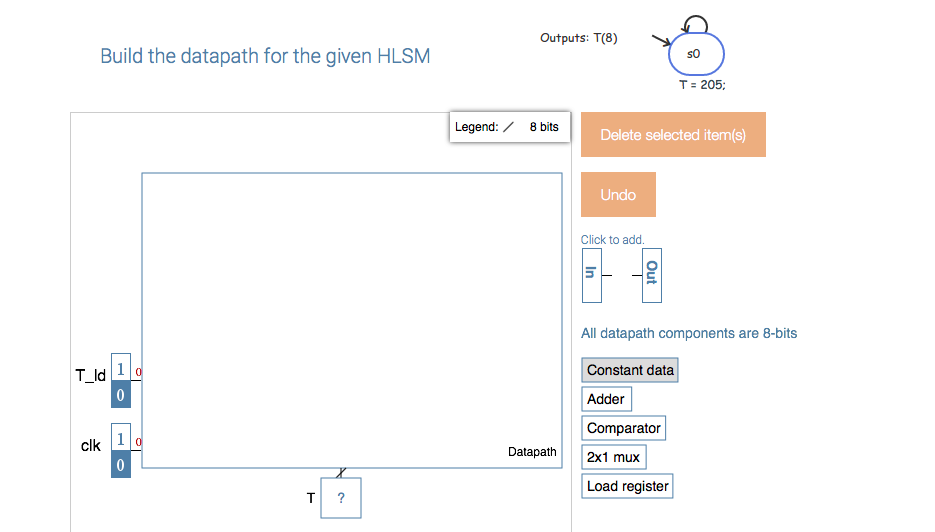The width and height of the screenshot is (935, 532).
Task: Set clk input to 0
Action: (120, 465)
